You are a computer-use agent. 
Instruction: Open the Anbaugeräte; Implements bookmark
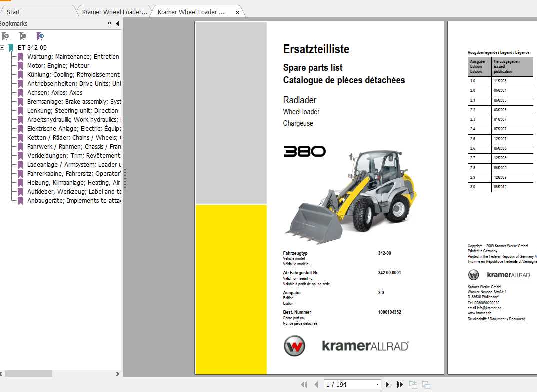[x=74, y=200]
